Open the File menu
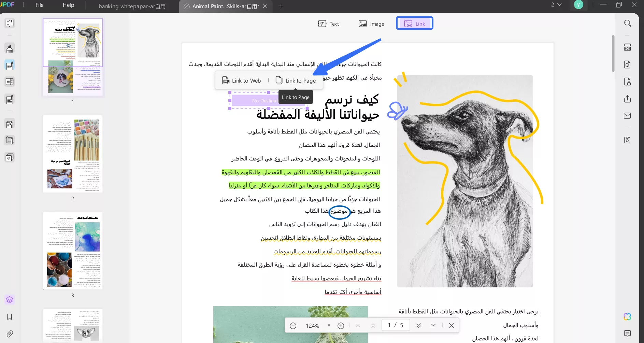 [x=39, y=5]
